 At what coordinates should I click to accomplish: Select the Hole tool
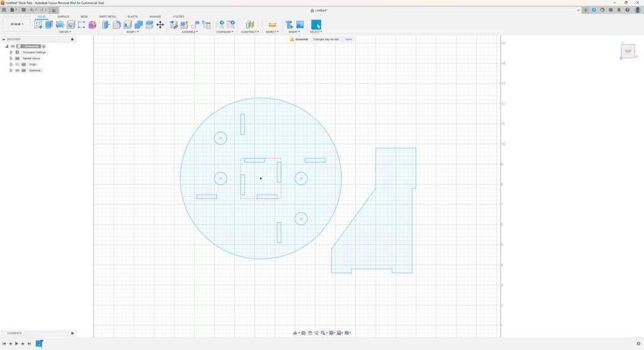click(71, 25)
